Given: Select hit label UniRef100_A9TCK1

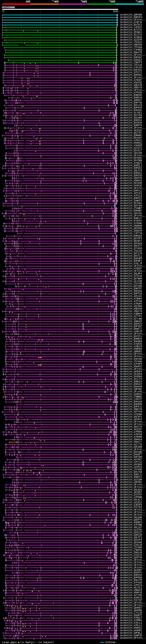Looking at the screenshot, I should pos(131,193).
